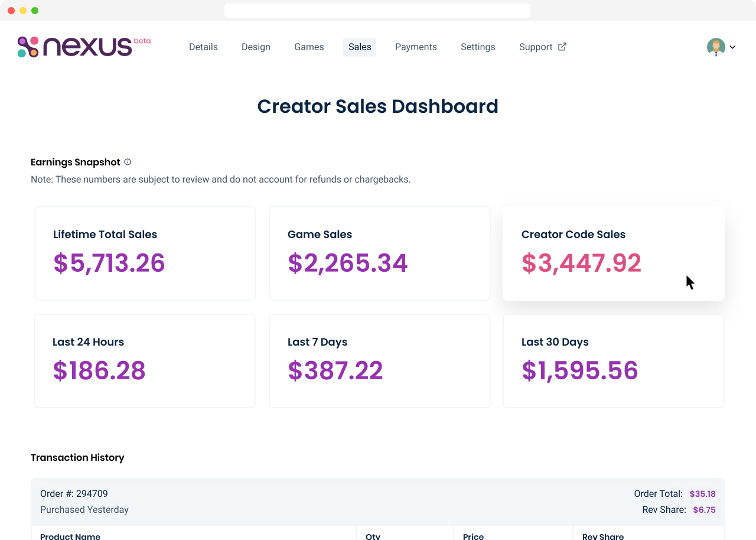This screenshot has width=756, height=540.
Task: Click the yellow minimize dot
Action: click(22, 10)
